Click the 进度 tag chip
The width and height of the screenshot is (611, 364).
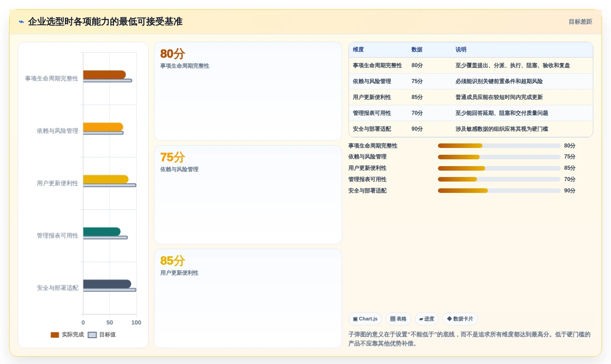(x=427, y=319)
